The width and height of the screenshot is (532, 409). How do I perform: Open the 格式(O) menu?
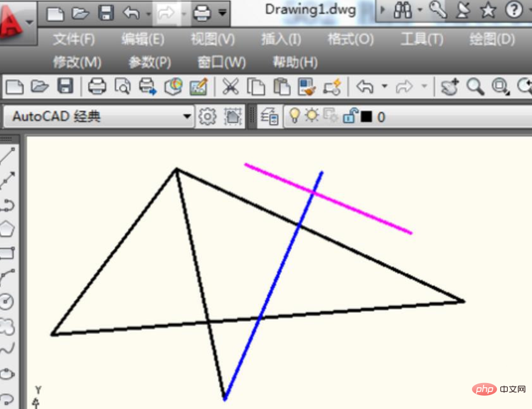point(351,39)
